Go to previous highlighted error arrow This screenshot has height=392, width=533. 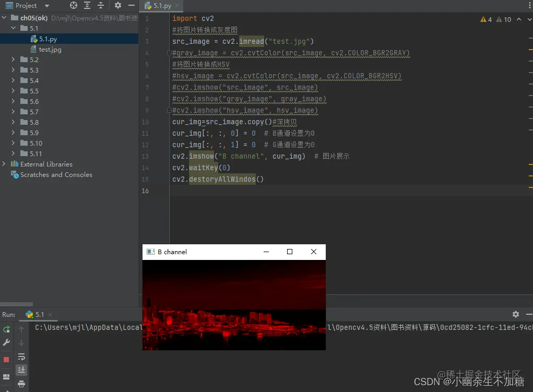(x=519, y=19)
